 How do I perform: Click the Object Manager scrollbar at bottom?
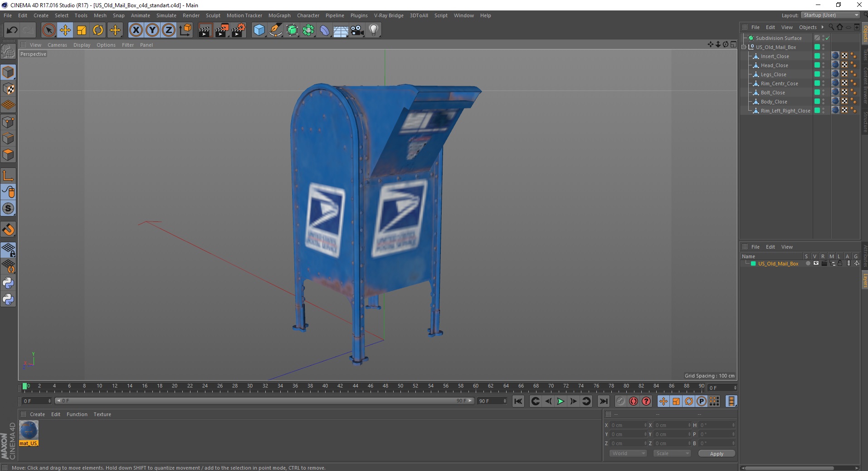pos(789,468)
